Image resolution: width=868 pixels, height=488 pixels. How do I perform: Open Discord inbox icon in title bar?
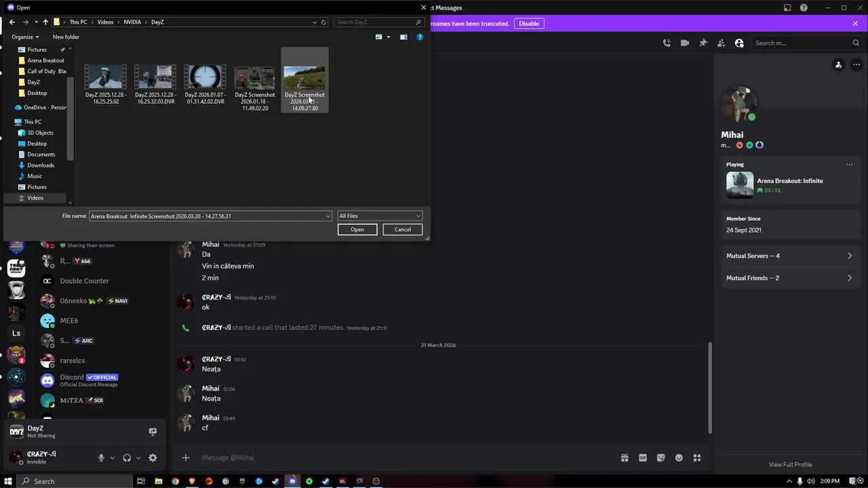coord(787,7)
